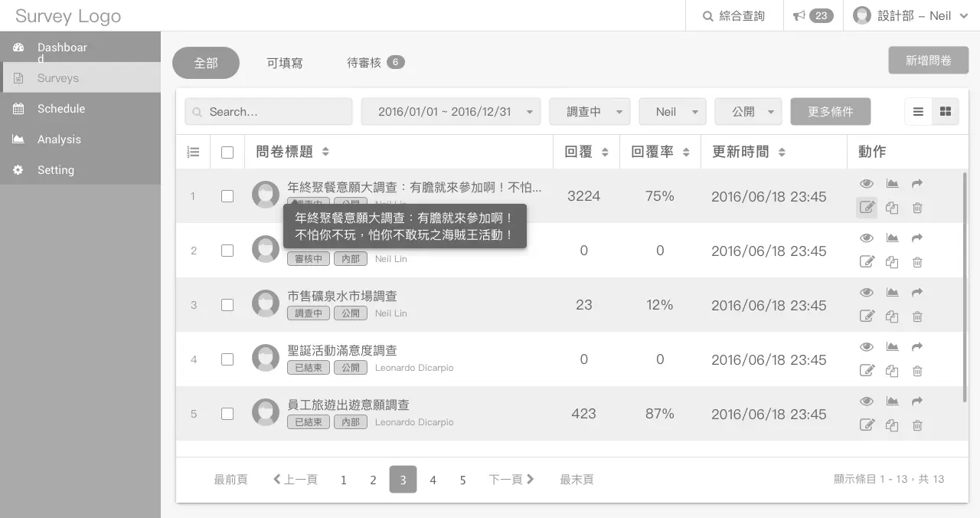Edit the row 2 survey
The image size is (980, 518).
coord(867,262)
